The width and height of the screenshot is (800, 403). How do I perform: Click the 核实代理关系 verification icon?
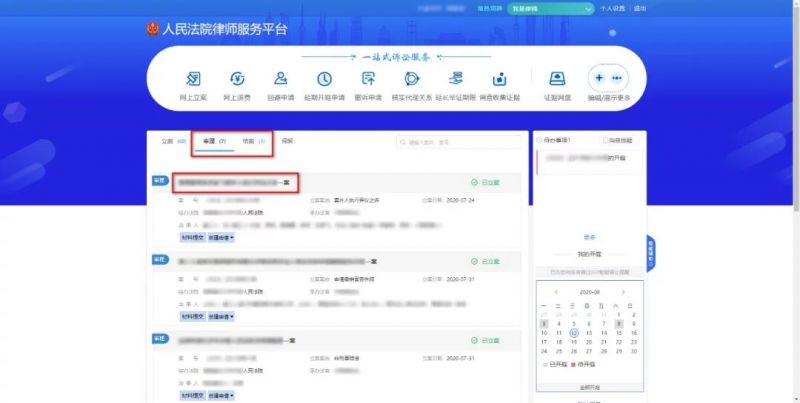tap(411, 79)
